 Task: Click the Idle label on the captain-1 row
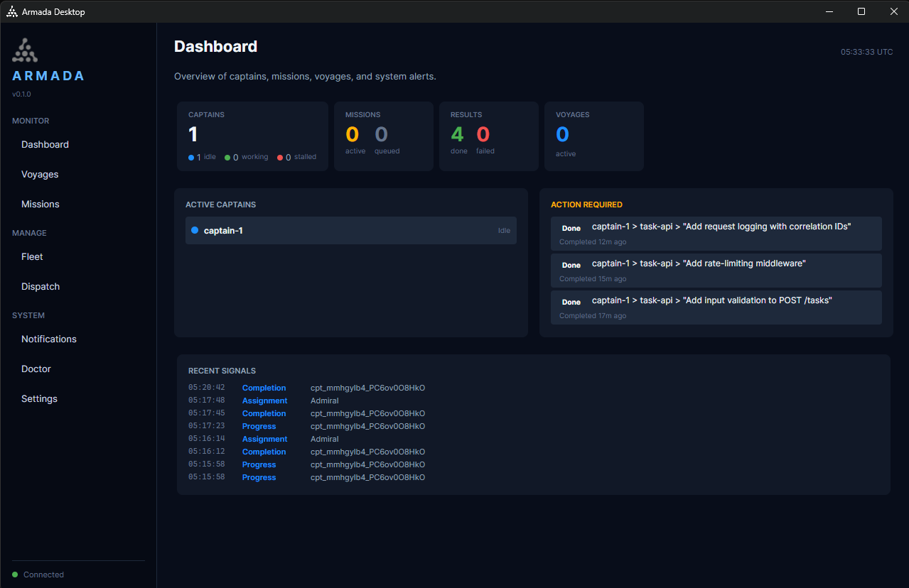click(x=504, y=230)
